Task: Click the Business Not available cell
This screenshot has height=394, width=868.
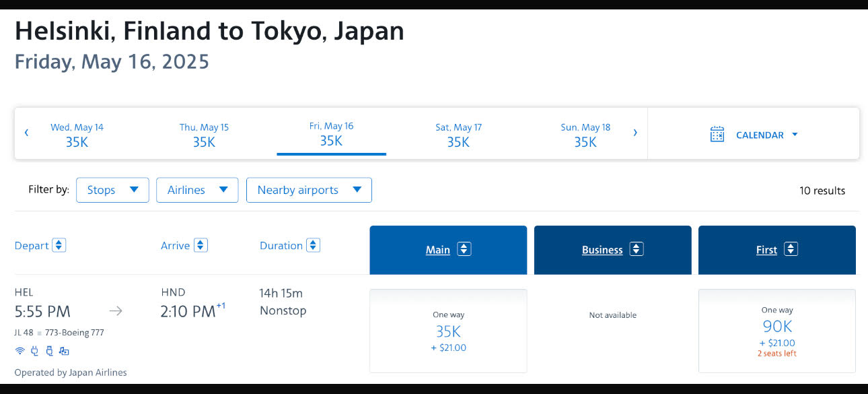Action: click(x=612, y=315)
